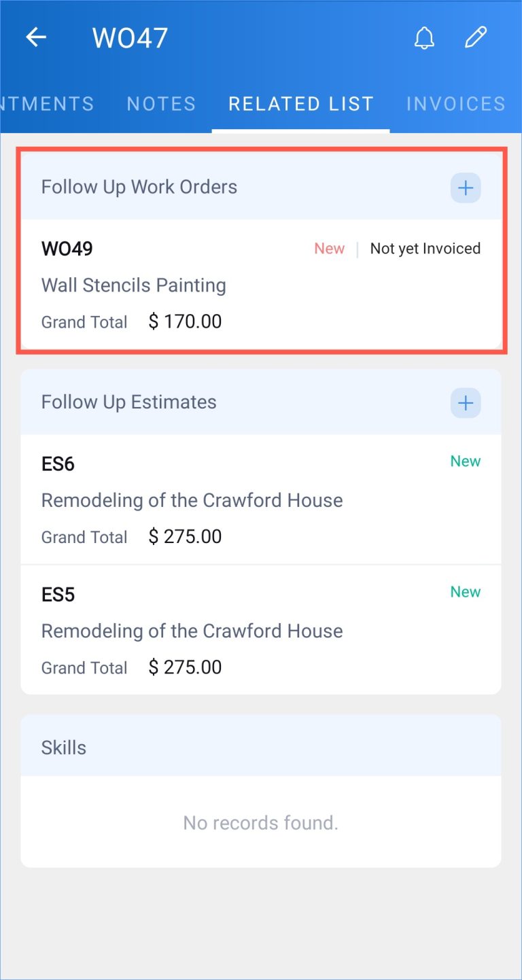Open the notifications bell

pos(424,38)
